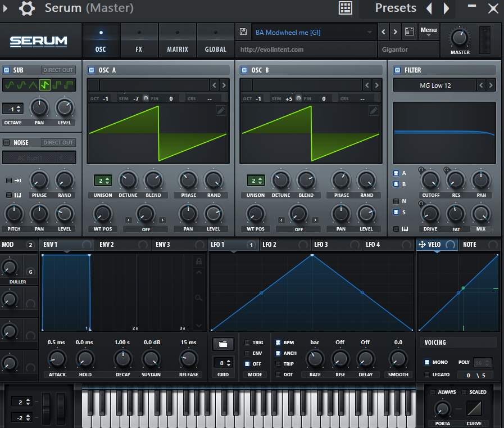Go to previous preset with title bar arrow
The image size is (504, 428).
tap(429, 8)
